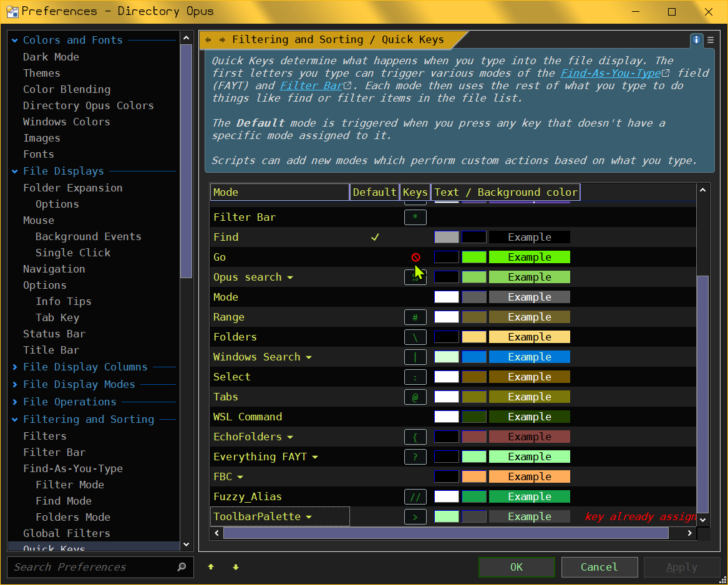
Task: Click the yellow up arrow below list
Action: coord(211,567)
